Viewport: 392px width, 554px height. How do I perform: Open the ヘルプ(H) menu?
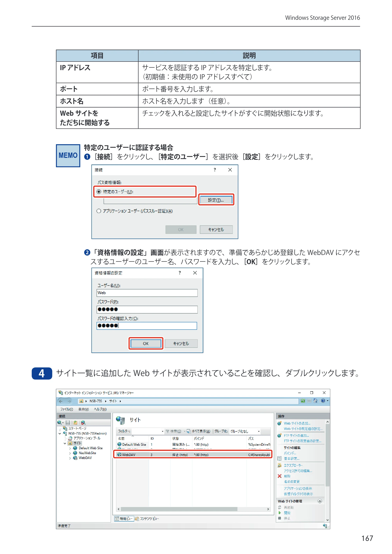[x=100, y=409]
